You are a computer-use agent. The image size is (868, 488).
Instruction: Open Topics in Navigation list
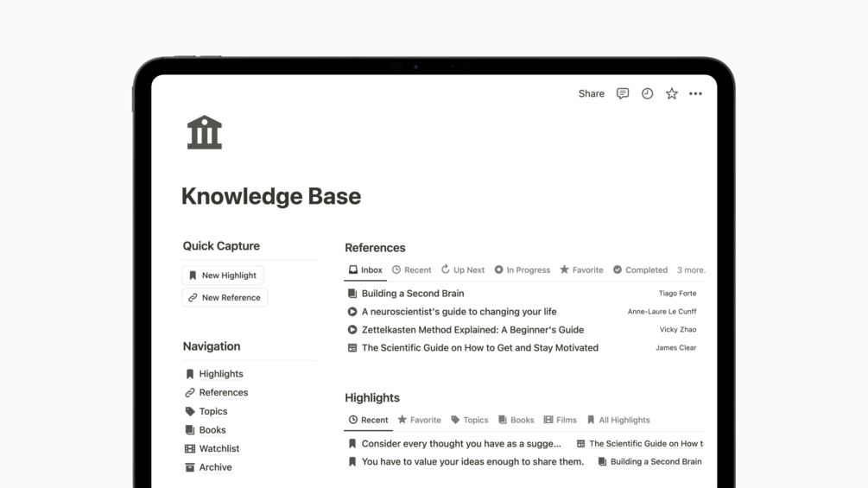click(213, 411)
